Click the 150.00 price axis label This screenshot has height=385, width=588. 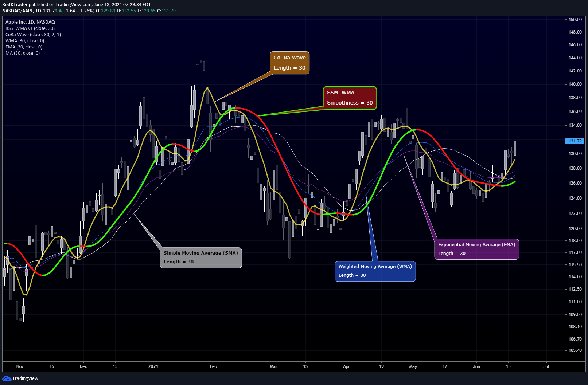tap(575, 20)
